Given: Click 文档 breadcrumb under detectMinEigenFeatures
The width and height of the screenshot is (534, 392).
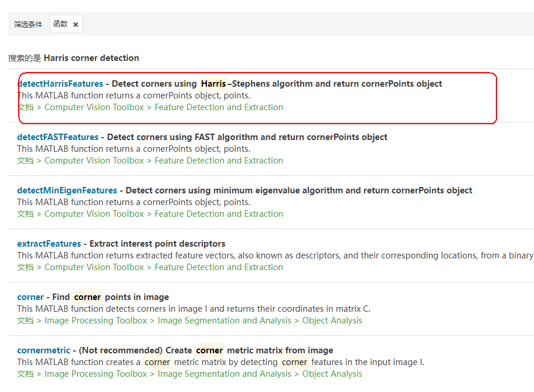Looking at the screenshot, I should (x=25, y=214).
